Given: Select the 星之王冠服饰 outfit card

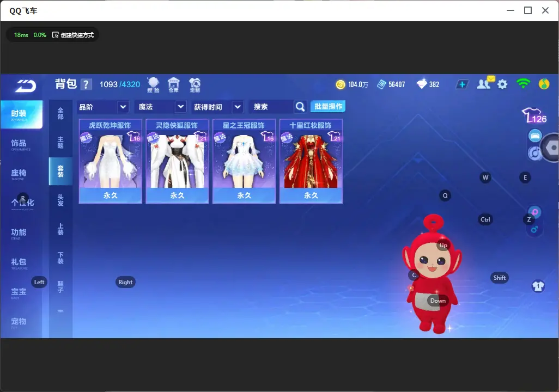Looking at the screenshot, I should click(244, 162).
